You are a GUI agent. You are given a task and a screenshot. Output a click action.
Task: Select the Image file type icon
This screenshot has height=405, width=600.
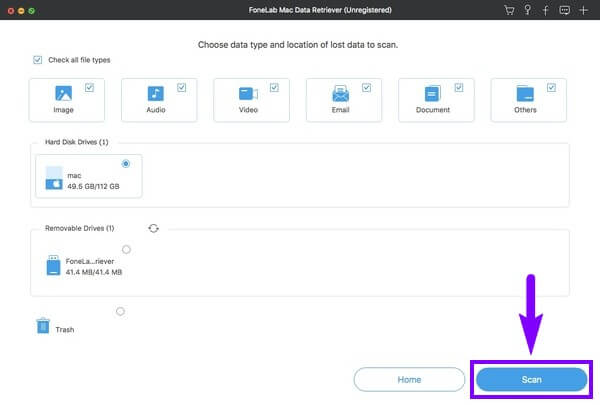tap(64, 93)
